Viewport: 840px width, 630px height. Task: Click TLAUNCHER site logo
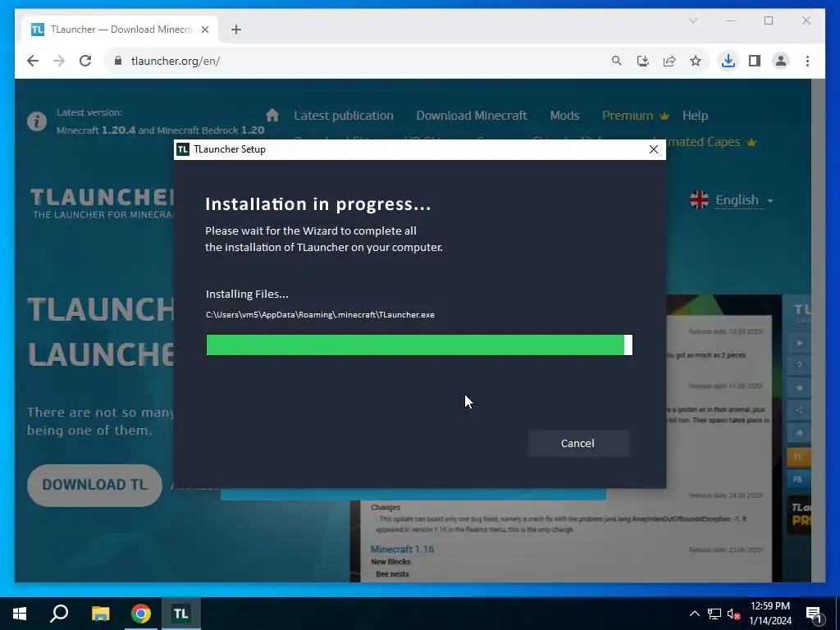[x=103, y=203]
